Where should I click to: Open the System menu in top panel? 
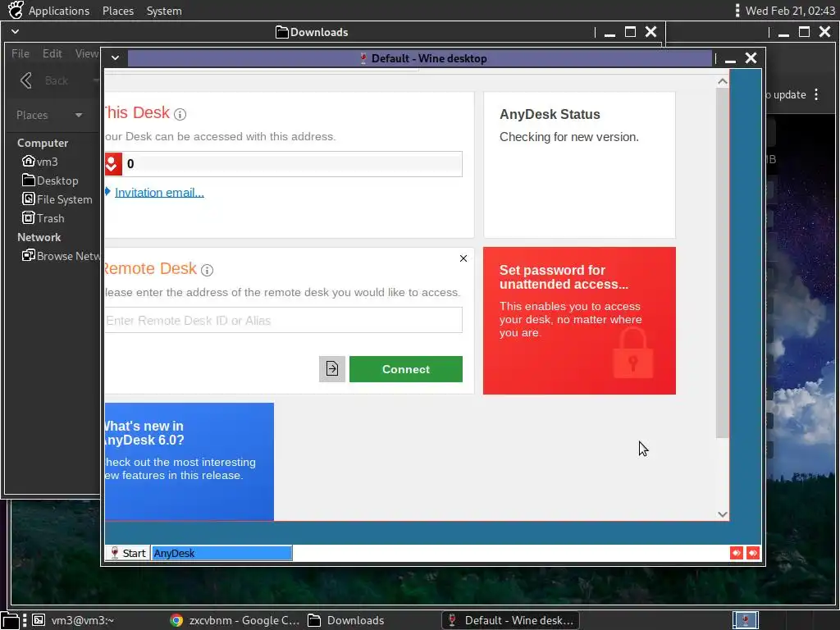point(164,11)
